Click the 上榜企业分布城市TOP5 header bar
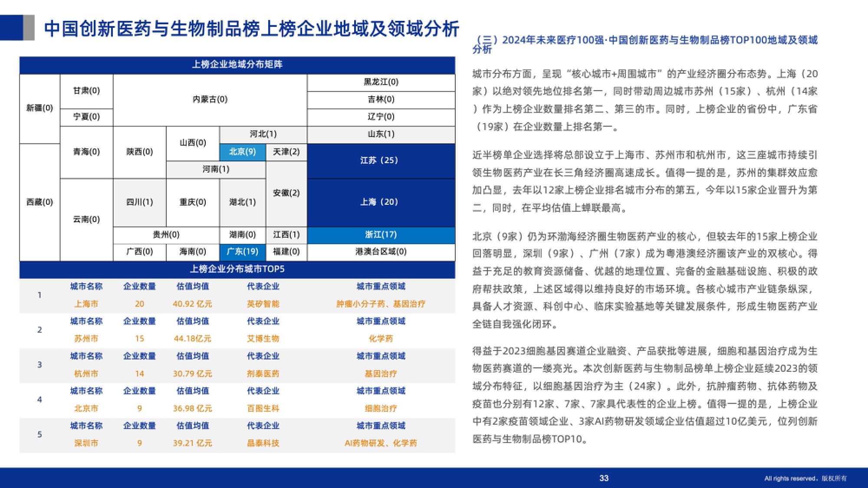 tap(237, 269)
